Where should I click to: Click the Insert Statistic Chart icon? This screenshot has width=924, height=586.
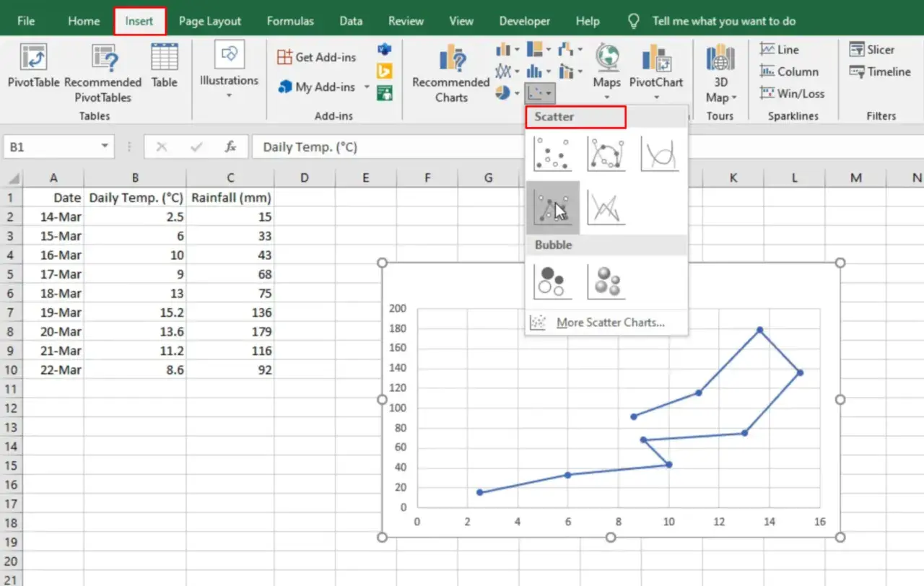(534, 71)
